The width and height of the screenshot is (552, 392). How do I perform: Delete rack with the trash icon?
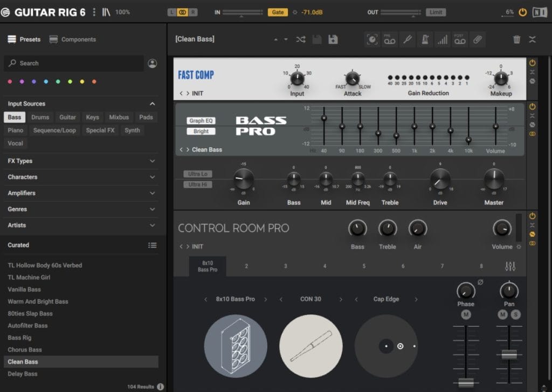(516, 39)
